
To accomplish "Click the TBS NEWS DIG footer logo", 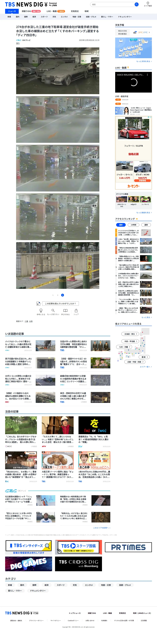I will (22, 613).
